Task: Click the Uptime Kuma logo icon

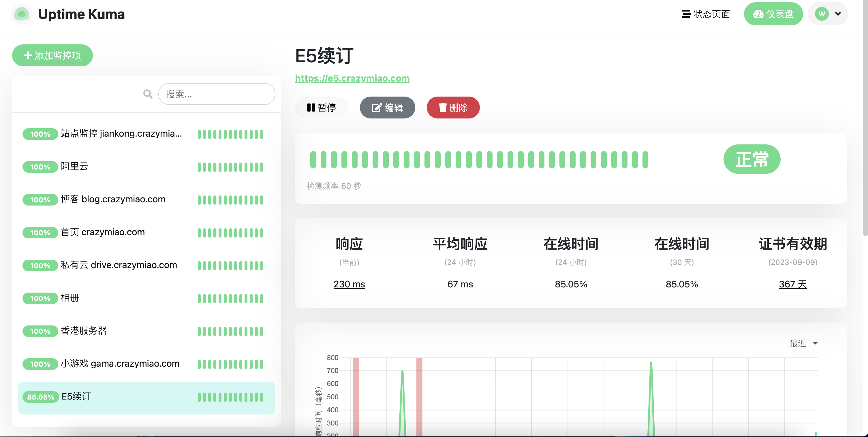Action: pyautogui.click(x=22, y=14)
